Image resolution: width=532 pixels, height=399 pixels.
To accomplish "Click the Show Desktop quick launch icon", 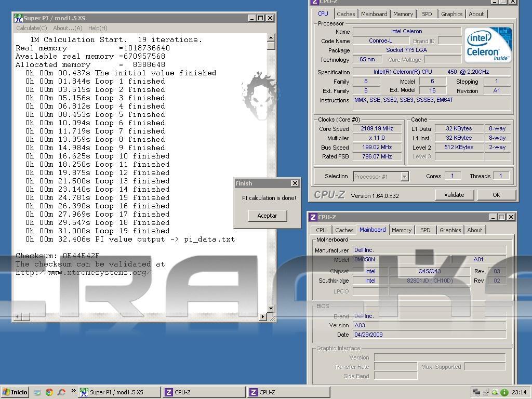I will (37, 392).
